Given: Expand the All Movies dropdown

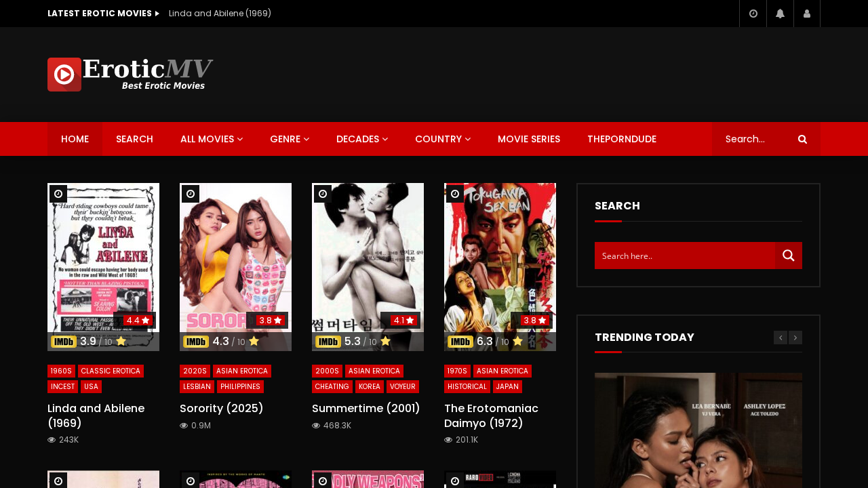Looking at the screenshot, I should [212, 139].
